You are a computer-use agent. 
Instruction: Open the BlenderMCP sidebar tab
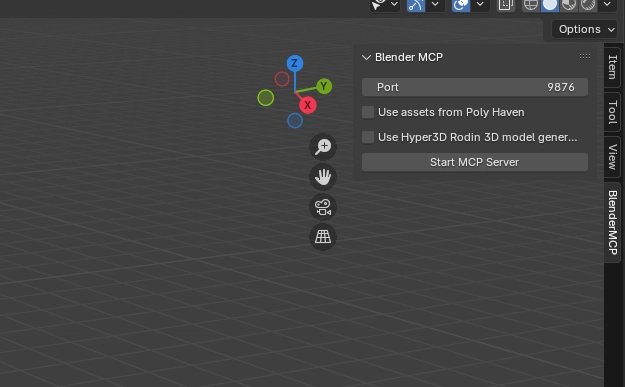612,222
